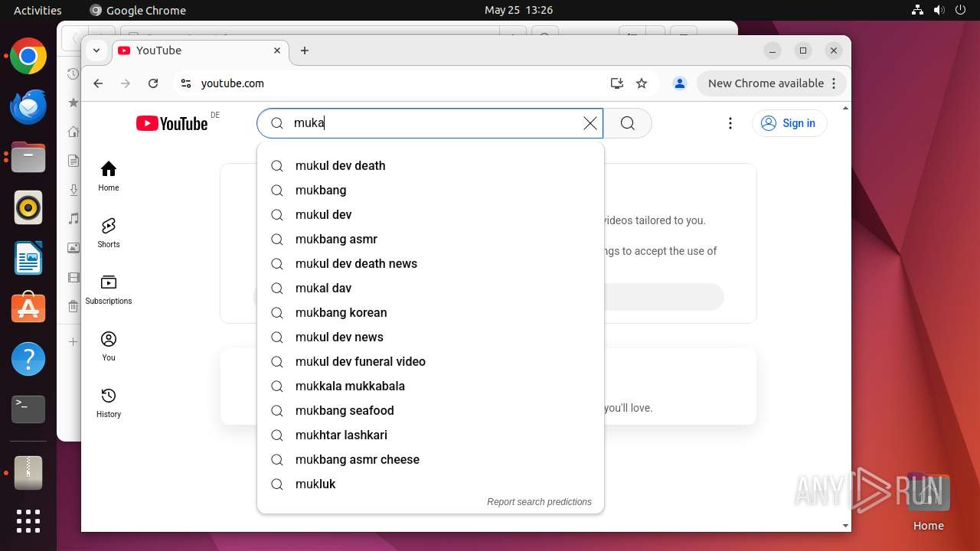
Task: Open Shorts in the sidebar
Action: tap(109, 233)
